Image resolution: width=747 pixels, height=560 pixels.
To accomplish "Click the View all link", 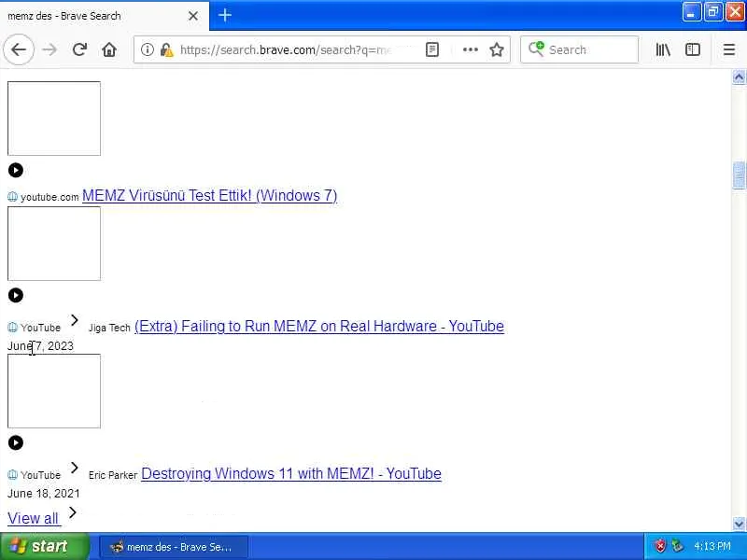I will pos(33,518).
